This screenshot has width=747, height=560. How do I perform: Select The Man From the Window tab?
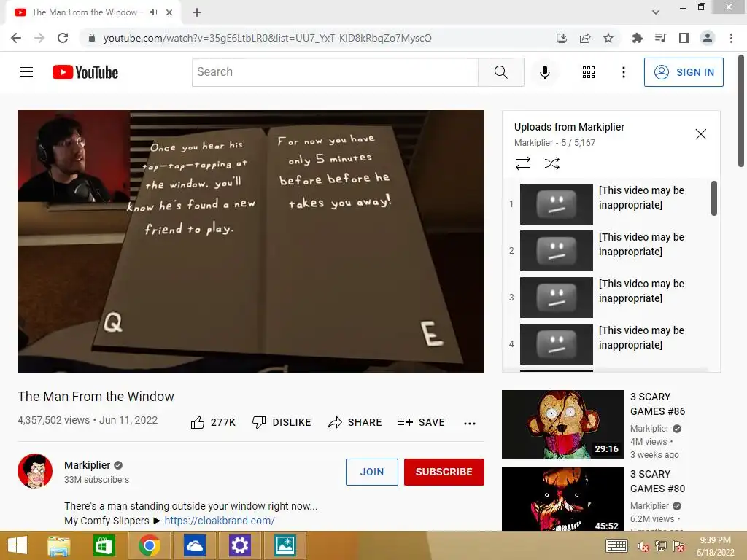pos(93,12)
